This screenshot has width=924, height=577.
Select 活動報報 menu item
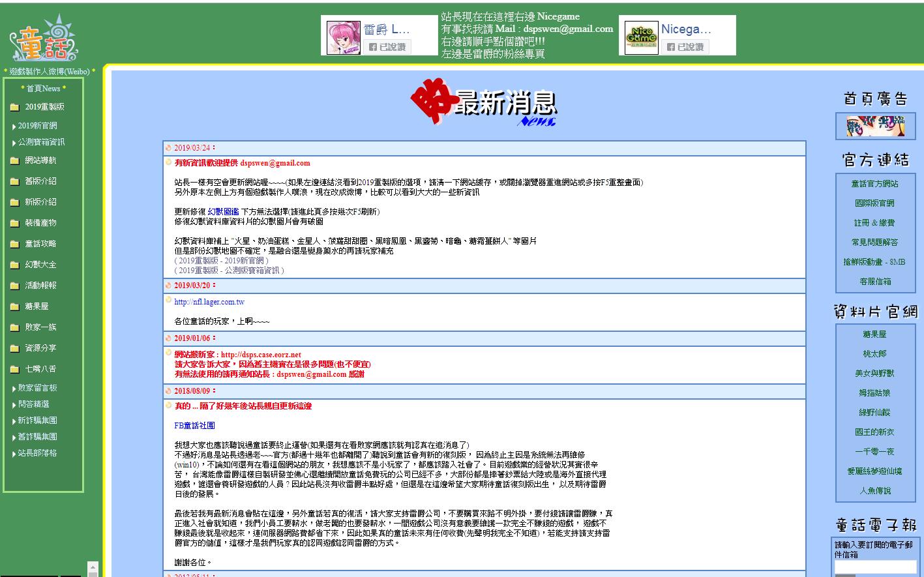[x=40, y=286]
